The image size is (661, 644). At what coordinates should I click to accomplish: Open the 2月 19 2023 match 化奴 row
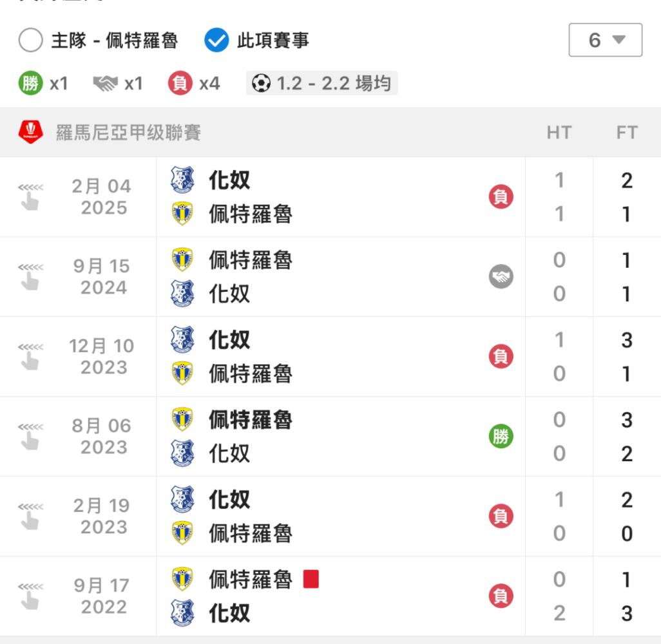pyautogui.click(x=341, y=500)
